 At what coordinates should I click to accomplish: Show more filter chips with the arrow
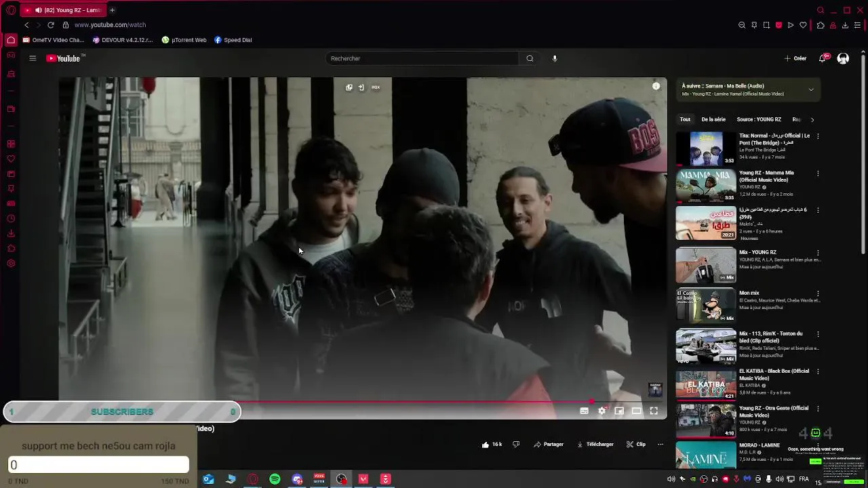coord(812,119)
